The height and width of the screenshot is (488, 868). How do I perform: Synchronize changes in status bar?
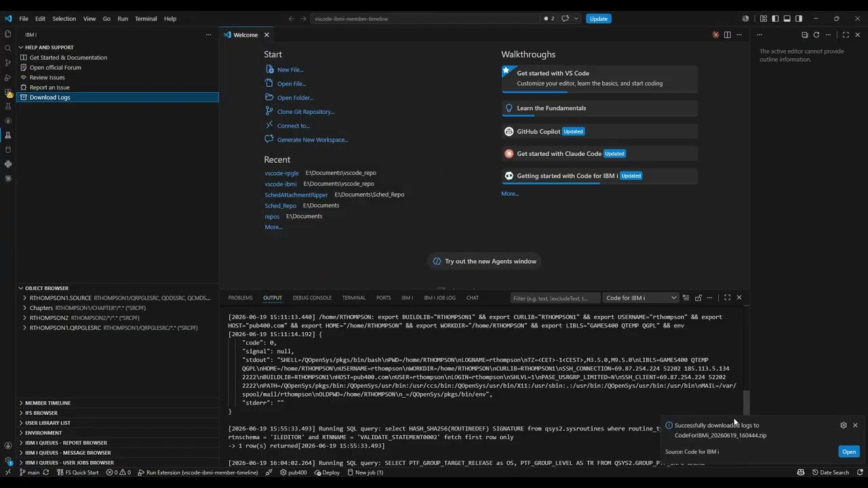pos(46,472)
